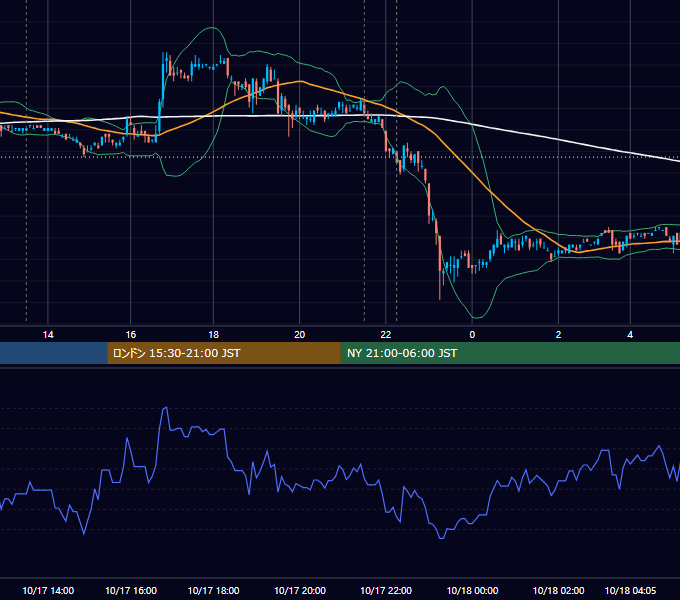Click the NY 21:00-06:00 JST session bar
This screenshot has height=600, width=680.
pos(510,353)
